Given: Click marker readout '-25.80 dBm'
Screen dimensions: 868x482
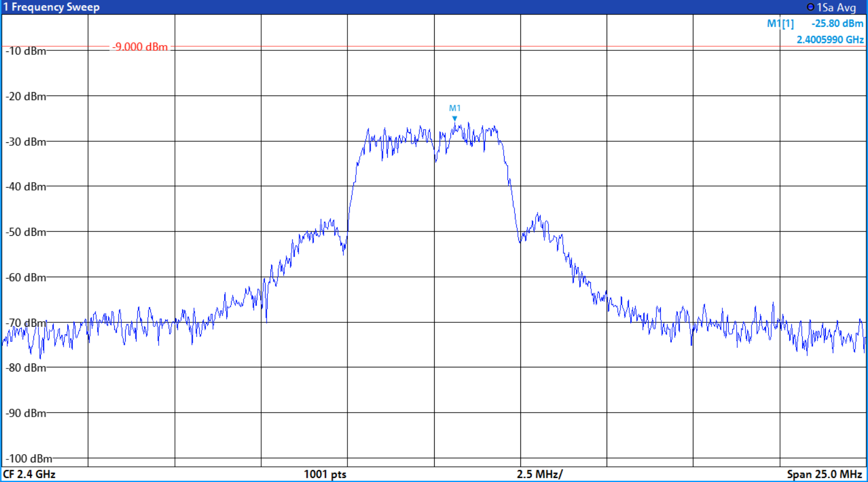Looking at the screenshot, I should point(837,23).
